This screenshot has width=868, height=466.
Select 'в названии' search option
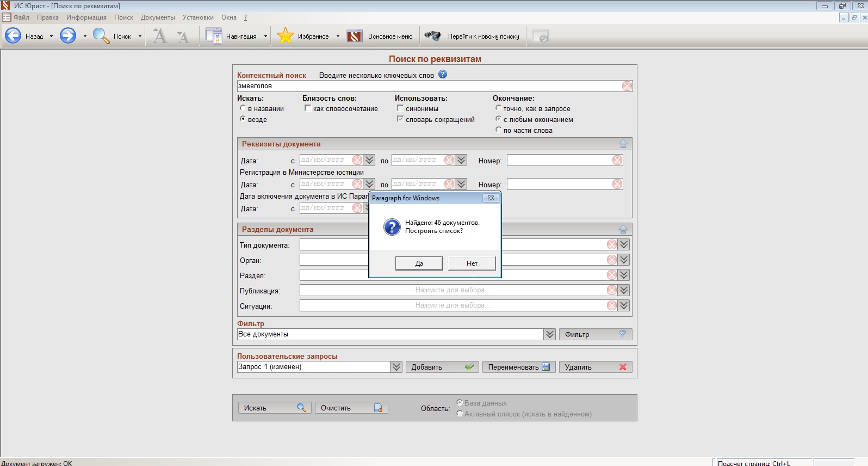coord(243,108)
